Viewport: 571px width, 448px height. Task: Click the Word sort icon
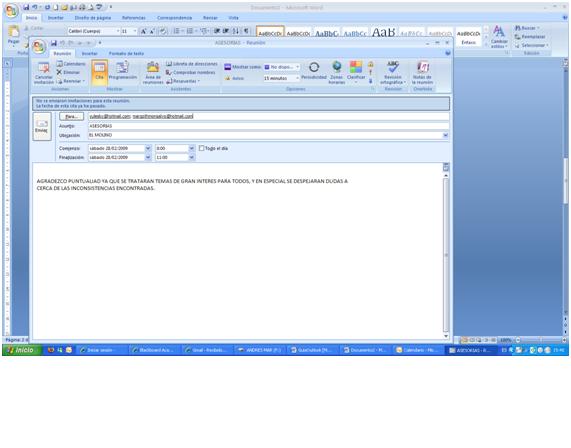point(236,31)
